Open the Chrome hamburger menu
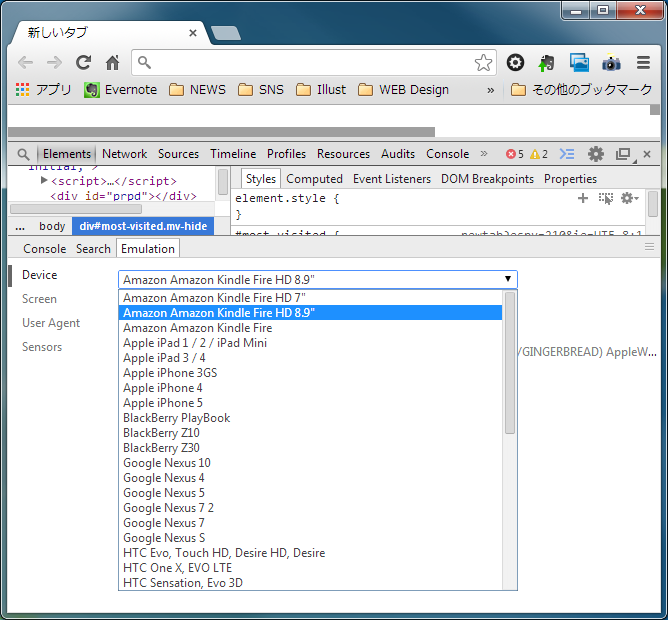Image resolution: width=668 pixels, height=620 pixels. 643,63
